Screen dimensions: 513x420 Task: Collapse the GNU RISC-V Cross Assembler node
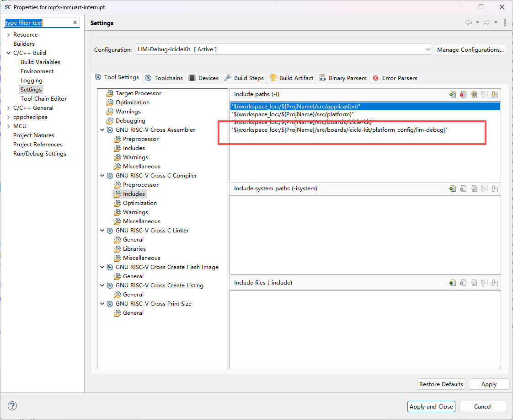102,130
